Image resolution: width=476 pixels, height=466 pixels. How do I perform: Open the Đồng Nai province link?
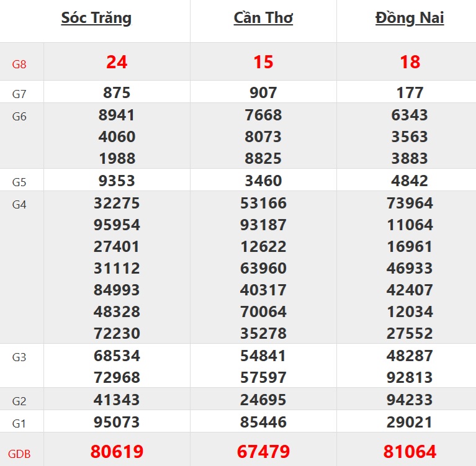pyautogui.click(x=410, y=18)
